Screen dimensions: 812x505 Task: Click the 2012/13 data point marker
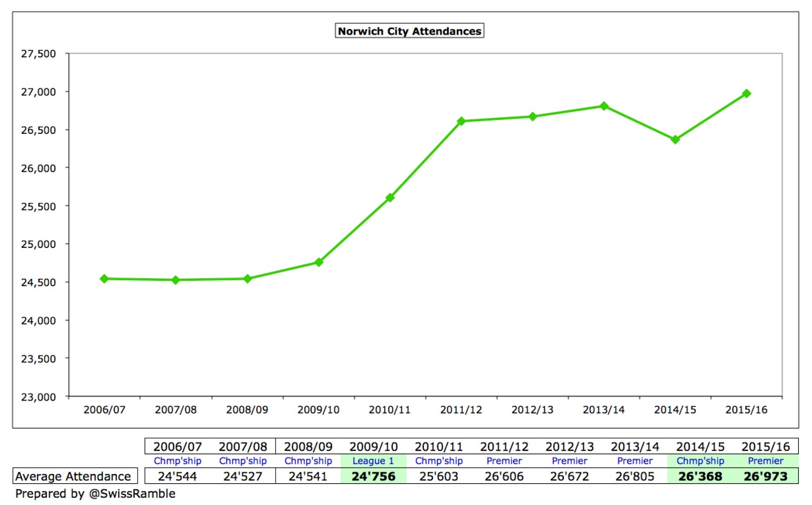533,116
